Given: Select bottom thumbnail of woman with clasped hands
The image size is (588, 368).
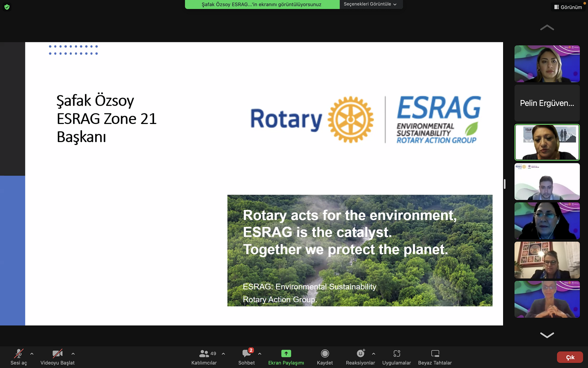Looking at the screenshot, I should (x=547, y=299).
